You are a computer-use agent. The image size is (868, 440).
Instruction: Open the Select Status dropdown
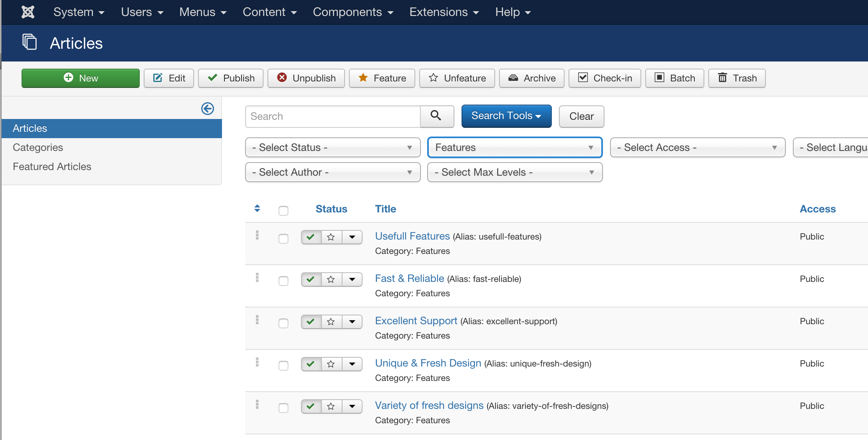[x=333, y=148]
